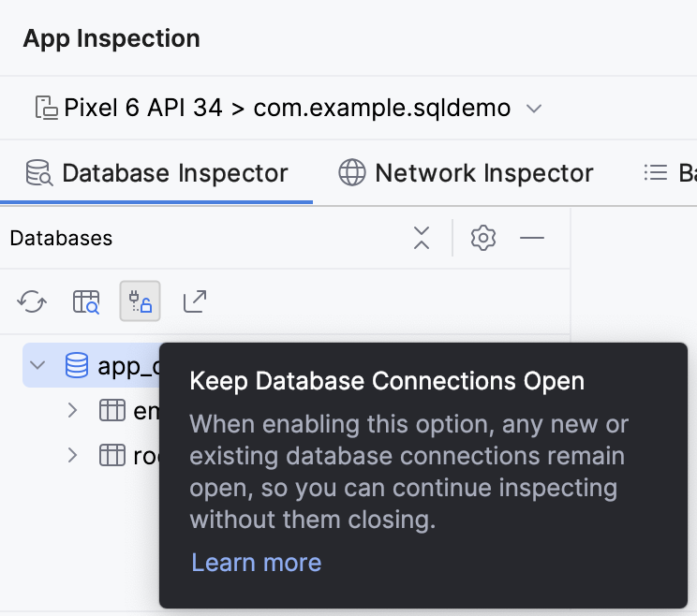Expand the table node starting with "ro"
Viewport: 697px width, 616px height.
pos(72,456)
